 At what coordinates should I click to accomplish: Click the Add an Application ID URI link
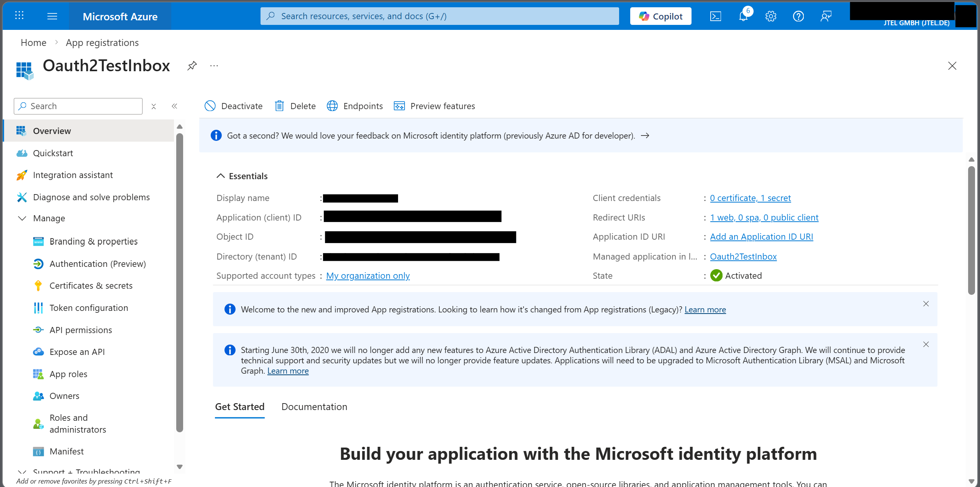761,237
